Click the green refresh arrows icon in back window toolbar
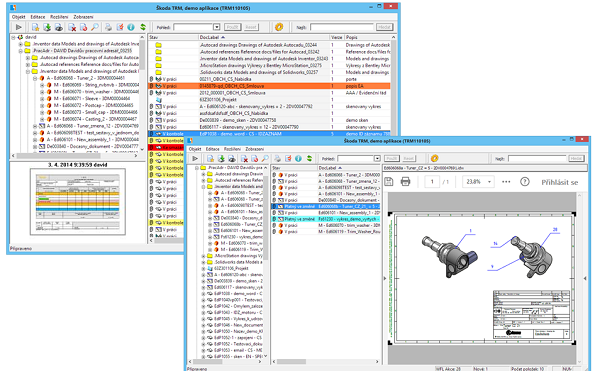This screenshot has width=600, height=371. pyautogui.click(x=143, y=27)
